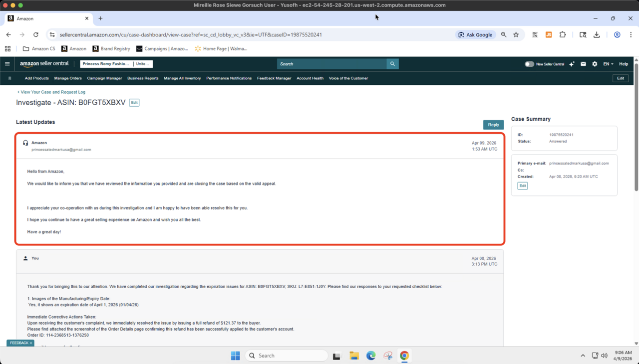Viewport: 639px width, 364px height.
Task: View site information icon in address bar
Action: [x=51, y=35]
